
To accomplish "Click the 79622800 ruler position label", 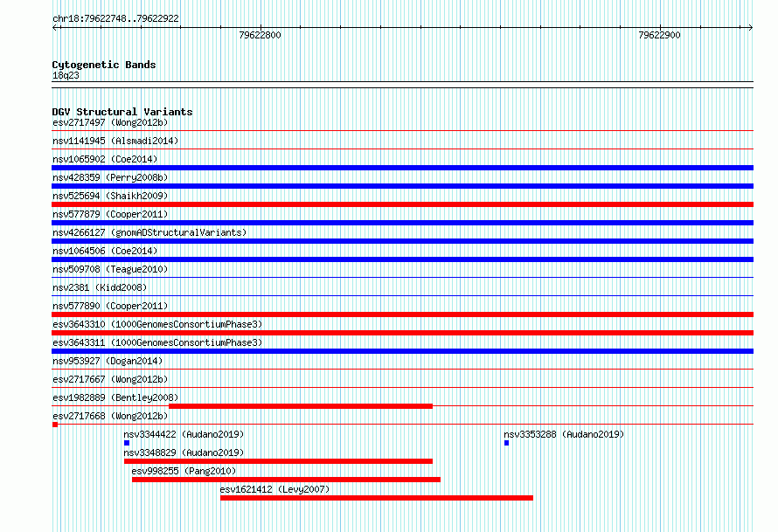I will (260, 35).
